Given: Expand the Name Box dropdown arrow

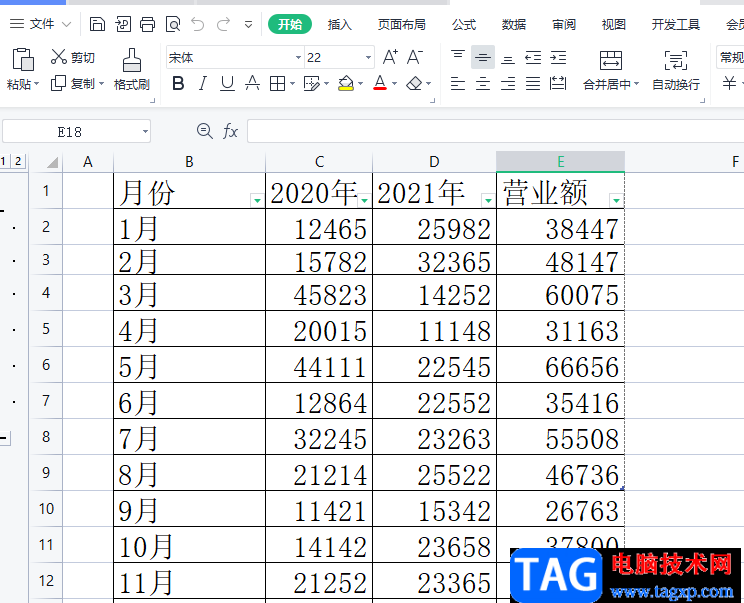Looking at the screenshot, I should tap(145, 131).
